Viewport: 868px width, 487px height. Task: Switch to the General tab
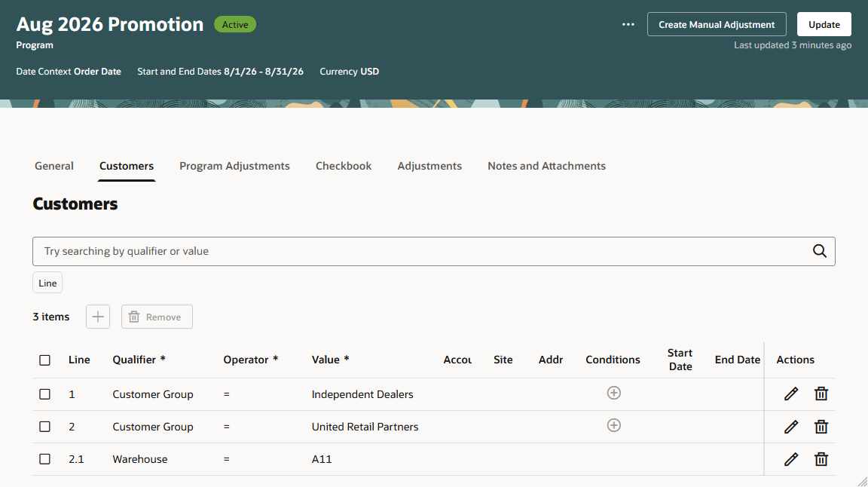[x=54, y=166]
